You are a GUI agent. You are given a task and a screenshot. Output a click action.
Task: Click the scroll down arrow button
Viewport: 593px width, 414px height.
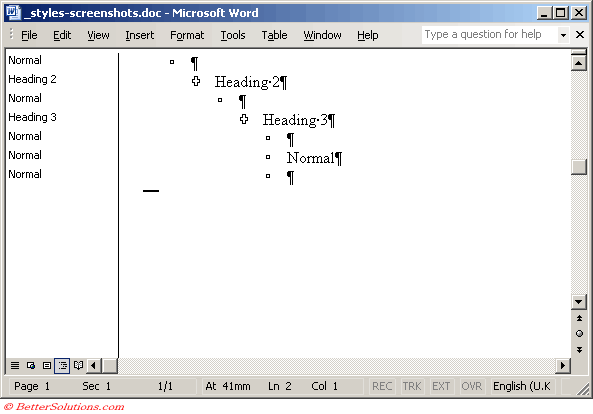coord(579,302)
